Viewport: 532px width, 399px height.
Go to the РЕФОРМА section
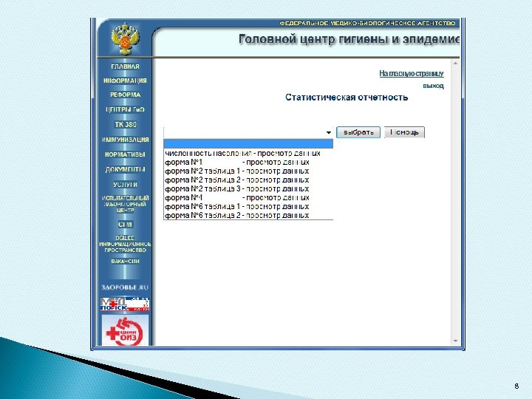125,95
